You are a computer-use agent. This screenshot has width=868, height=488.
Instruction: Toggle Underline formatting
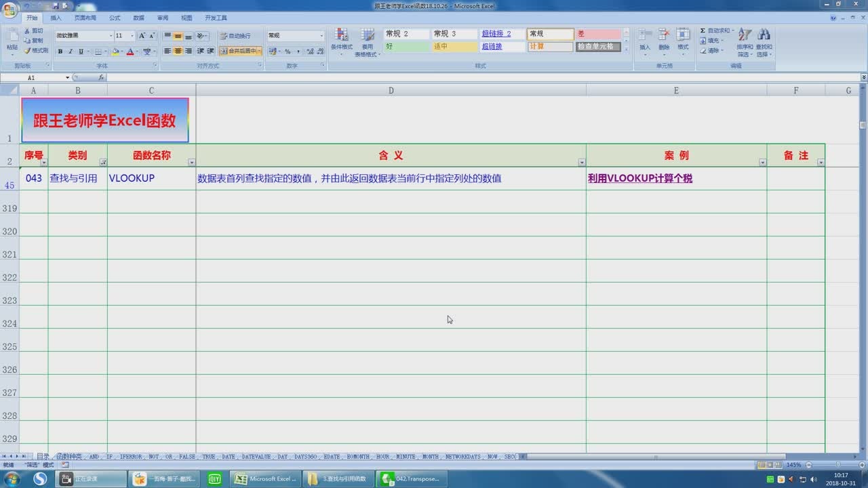[81, 52]
